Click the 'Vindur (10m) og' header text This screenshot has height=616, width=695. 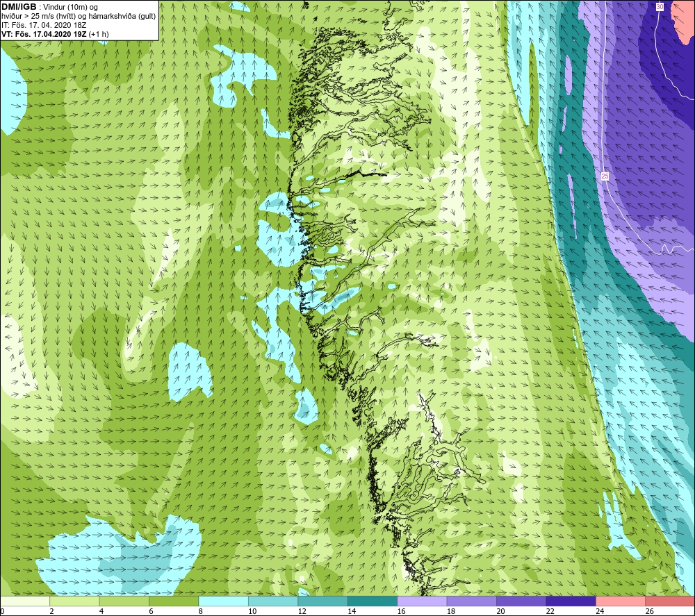(x=70, y=8)
